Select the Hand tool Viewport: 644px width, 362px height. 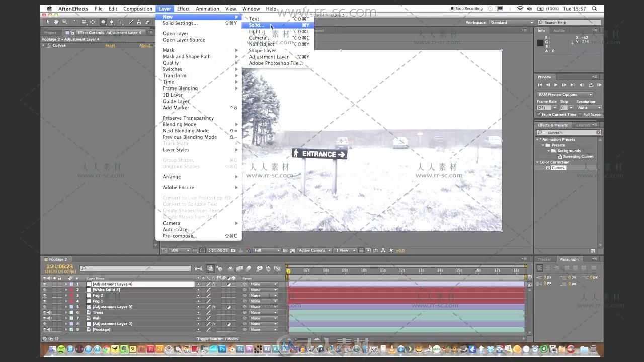pyautogui.click(x=56, y=22)
